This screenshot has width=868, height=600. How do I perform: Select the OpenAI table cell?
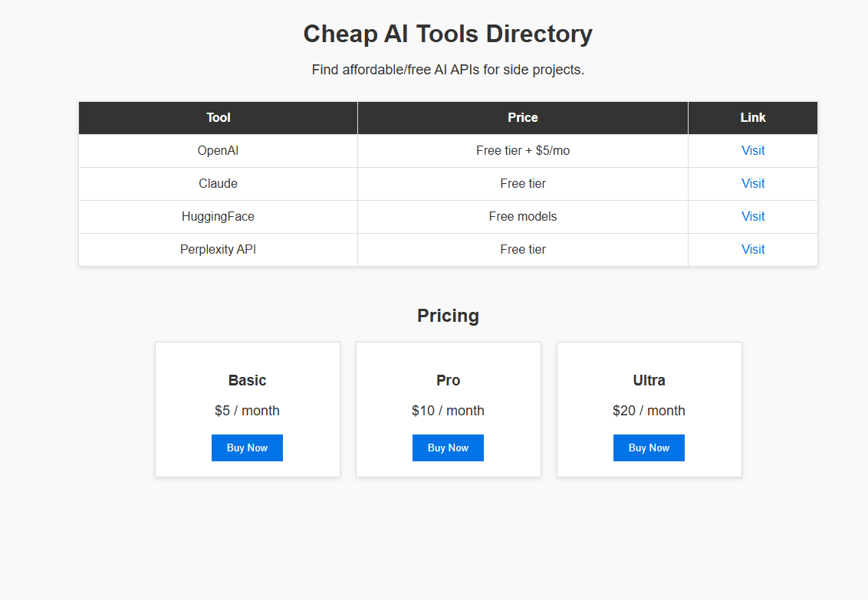(x=218, y=150)
